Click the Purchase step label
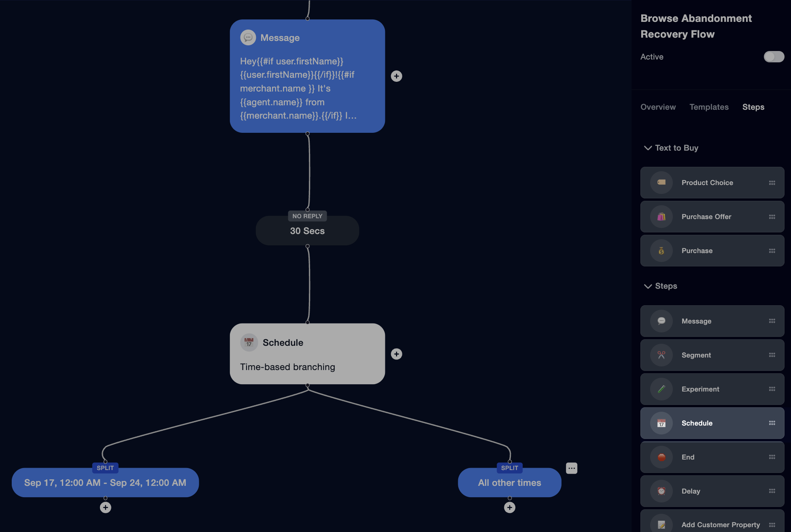This screenshot has height=532, width=791. click(697, 251)
